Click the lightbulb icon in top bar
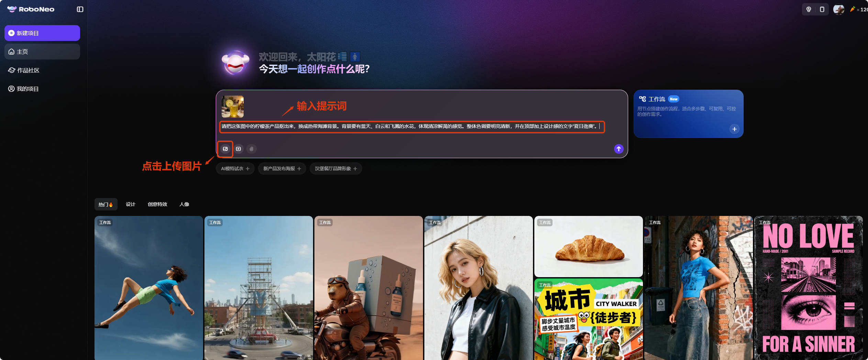This screenshot has height=360, width=868. (809, 9)
